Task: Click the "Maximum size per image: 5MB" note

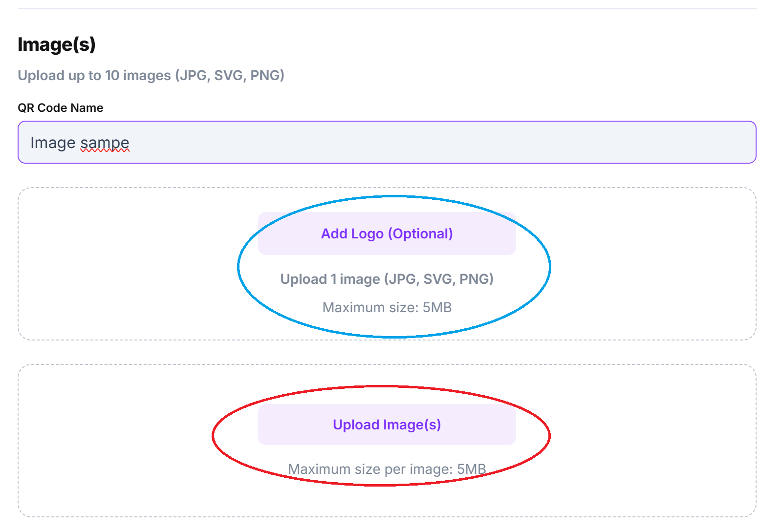Action: 387,469
